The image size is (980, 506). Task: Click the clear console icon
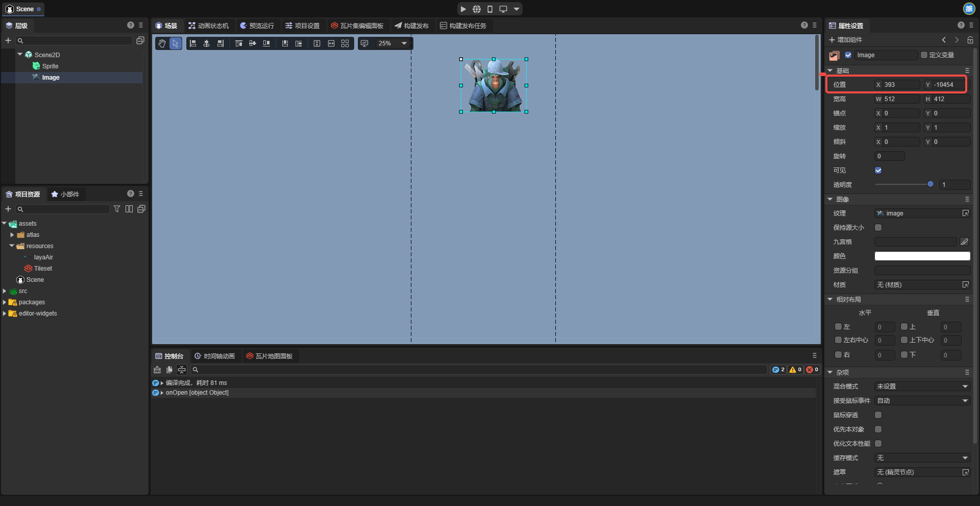(x=157, y=370)
